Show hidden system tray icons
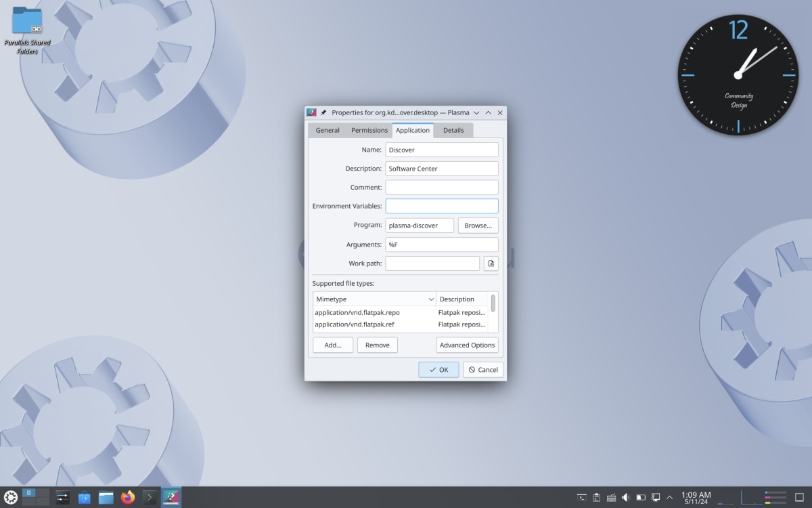This screenshot has height=508, width=812. (x=670, y=498)
